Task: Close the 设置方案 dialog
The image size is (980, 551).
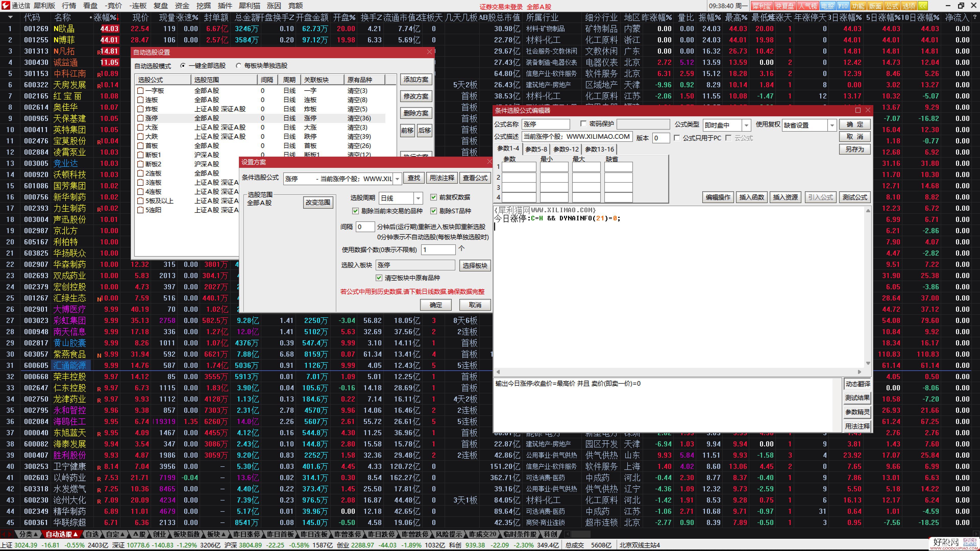Action: click(x=489, y=162)
